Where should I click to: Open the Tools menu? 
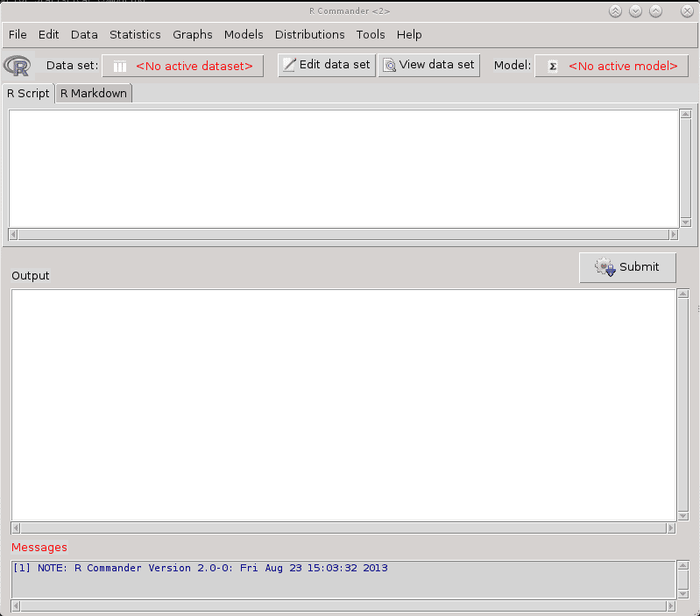370,34
